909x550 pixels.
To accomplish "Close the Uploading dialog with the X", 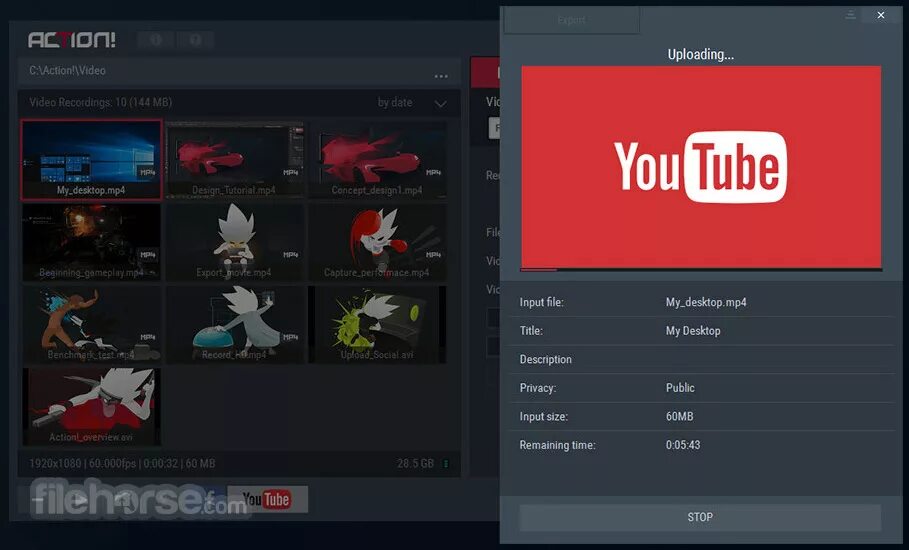I will click(881, 15).
